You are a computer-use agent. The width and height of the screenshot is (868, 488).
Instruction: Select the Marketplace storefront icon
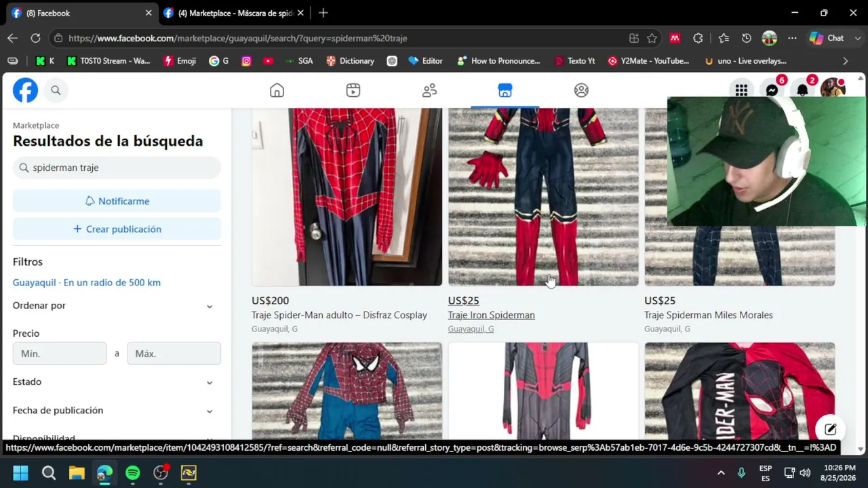[505, 90]
